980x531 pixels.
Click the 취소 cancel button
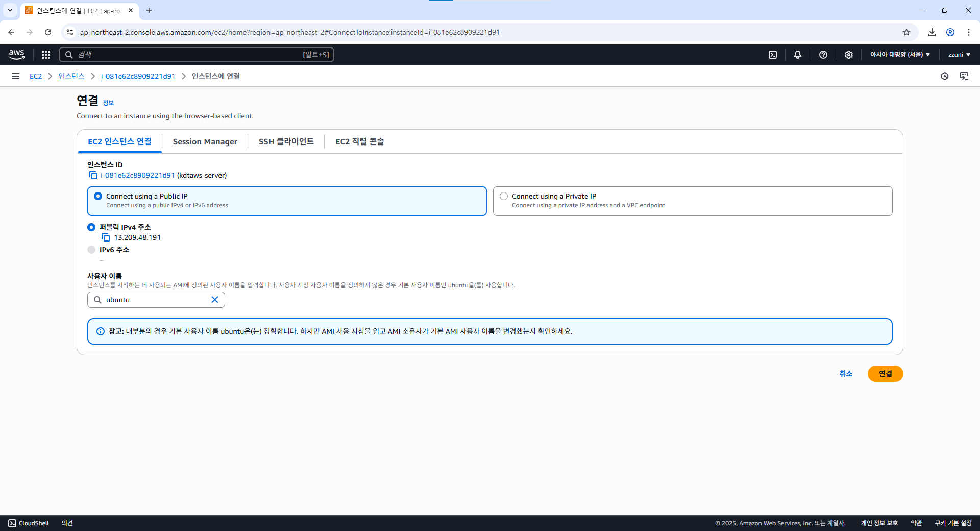(x=846, y=374)
